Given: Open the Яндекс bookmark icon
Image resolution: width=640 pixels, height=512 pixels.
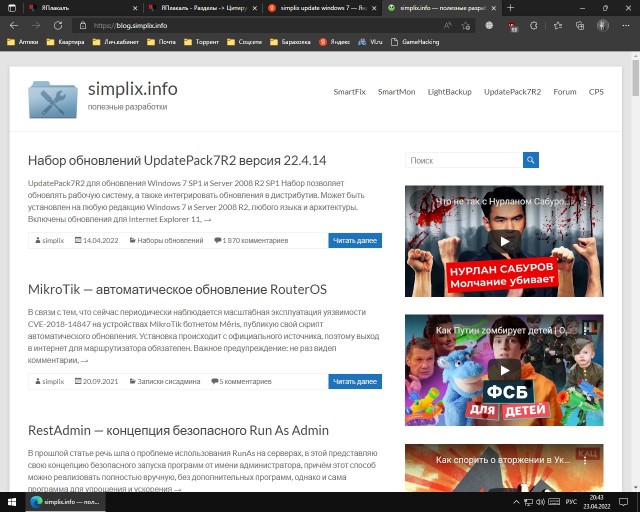Looking at the screenshot, I should [323, 42].
